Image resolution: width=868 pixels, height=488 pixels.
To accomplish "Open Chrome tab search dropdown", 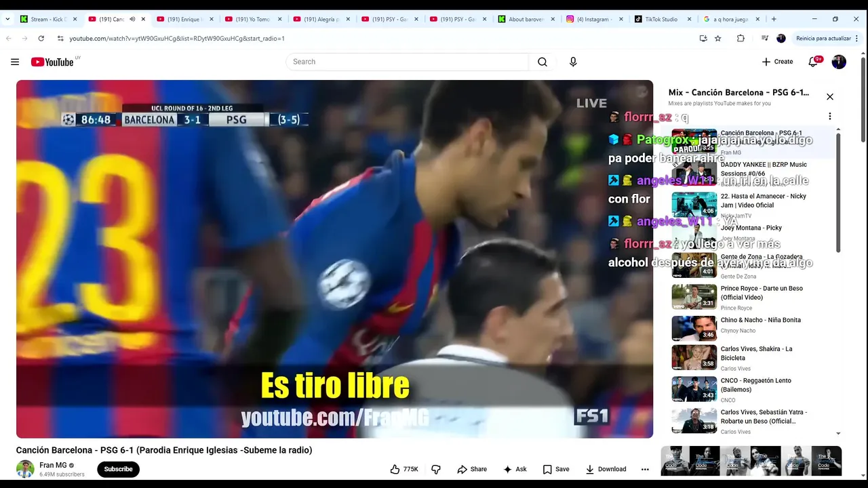I will (x=7, y=19).
